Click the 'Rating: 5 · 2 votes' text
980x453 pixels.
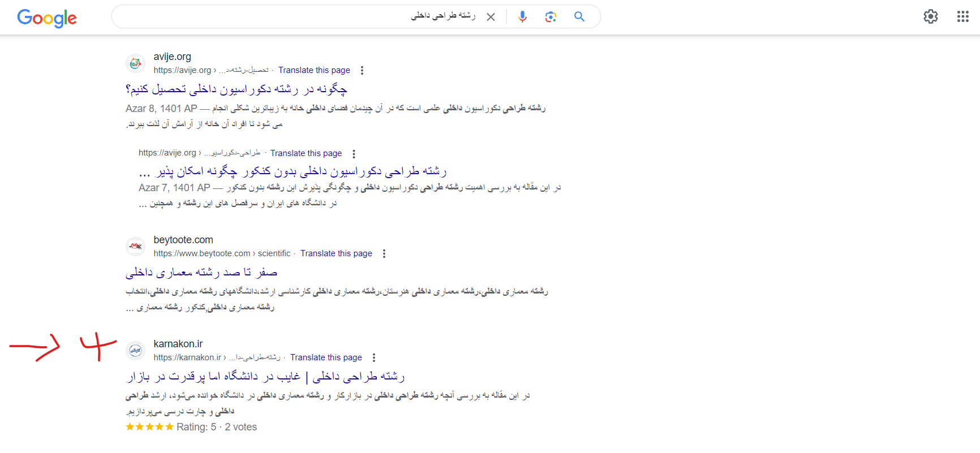pyautogui.click(x=217, y=427)
